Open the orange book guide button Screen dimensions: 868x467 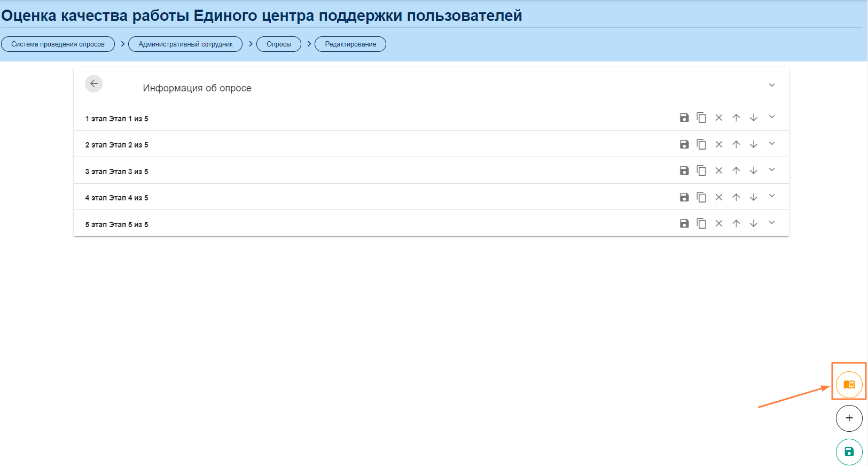849,384
